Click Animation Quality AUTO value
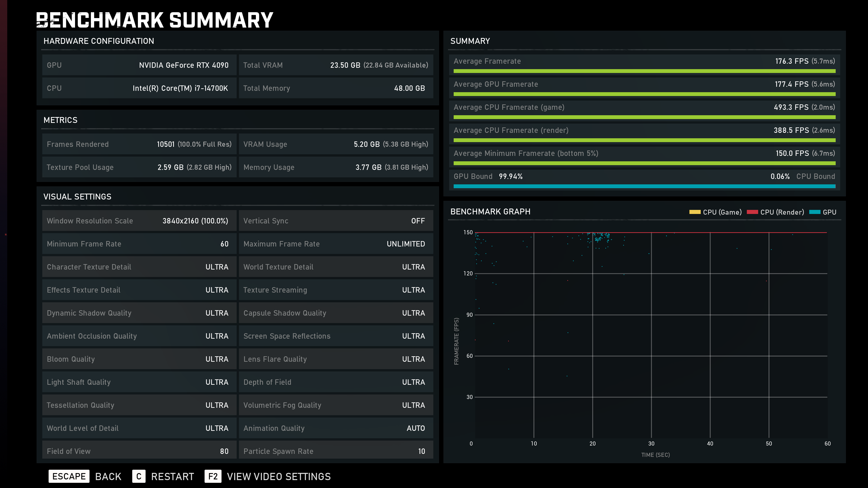 point(415,428)
